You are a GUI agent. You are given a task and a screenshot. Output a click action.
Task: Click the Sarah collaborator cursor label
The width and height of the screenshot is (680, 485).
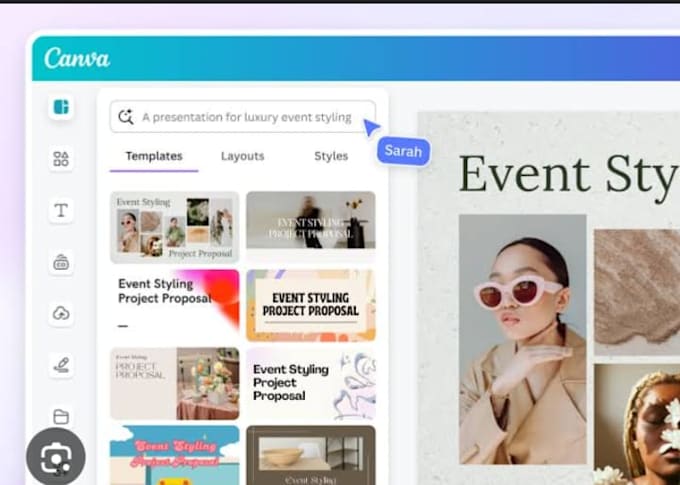(403, 151)
